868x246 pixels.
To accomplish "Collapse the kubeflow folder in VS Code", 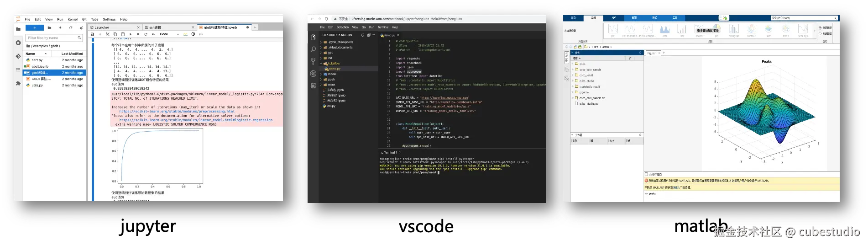I will [x=321, y=64].
